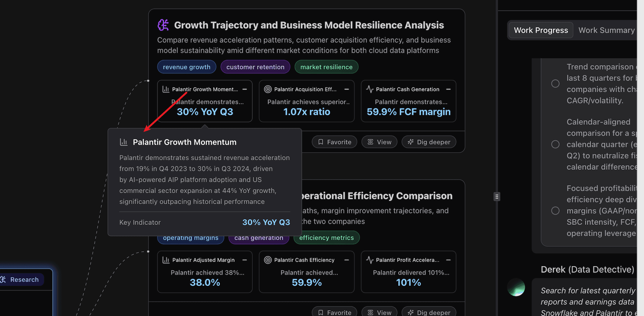Select the radio button next to trend comparison task
The image size is (644, 316).
[x=555, y=84]
